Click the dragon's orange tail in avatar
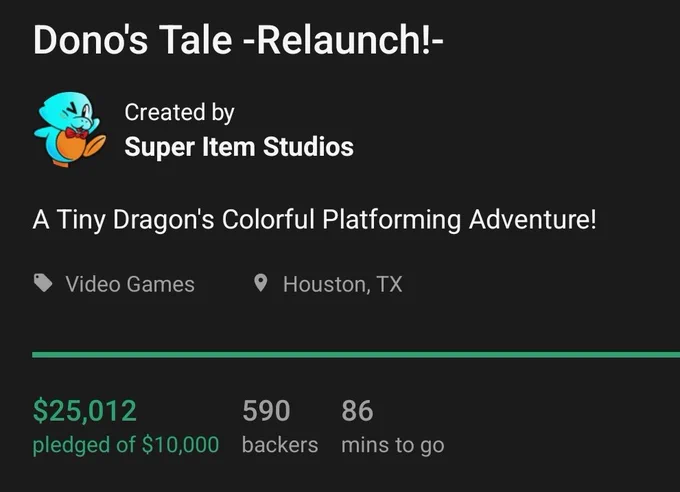 click(x=94, y=145)
